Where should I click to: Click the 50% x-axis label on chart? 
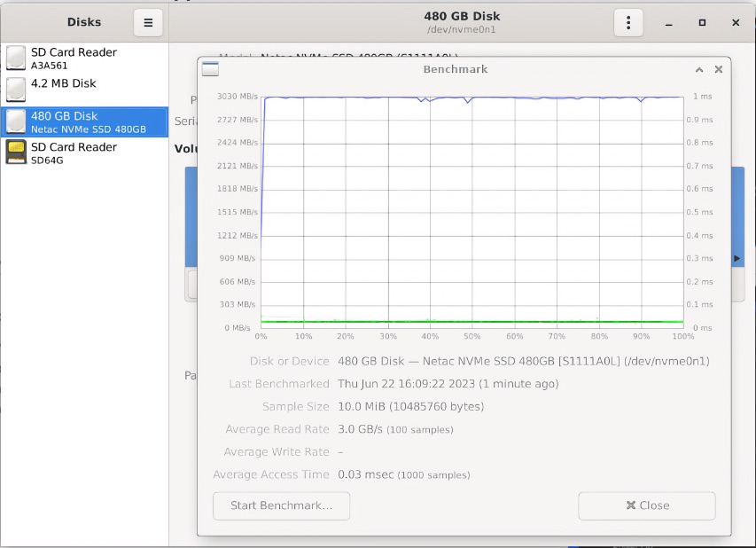[472, 336]
